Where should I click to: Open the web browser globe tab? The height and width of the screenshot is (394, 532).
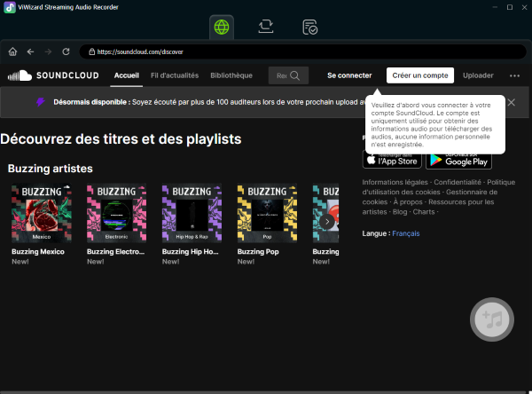pyautogui.click(x=222, y=28)
